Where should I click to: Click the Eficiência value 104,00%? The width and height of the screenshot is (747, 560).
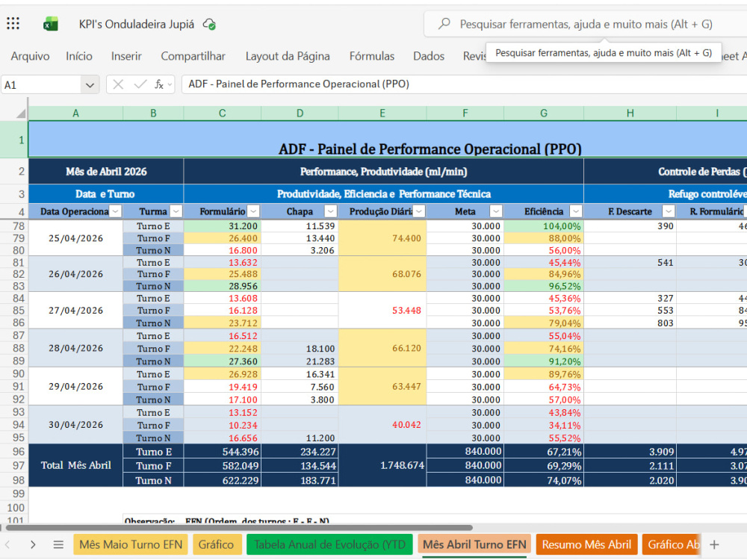[544, 226]
